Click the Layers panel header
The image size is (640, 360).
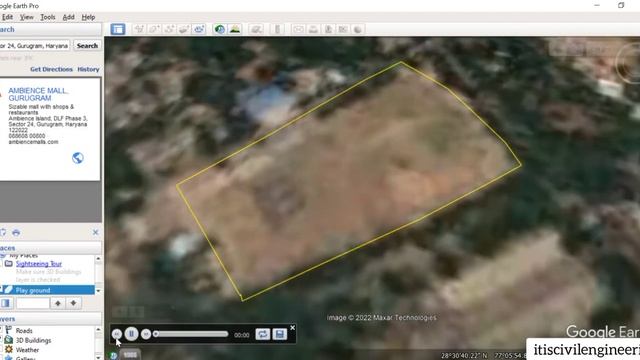click(x=51, y=319)
